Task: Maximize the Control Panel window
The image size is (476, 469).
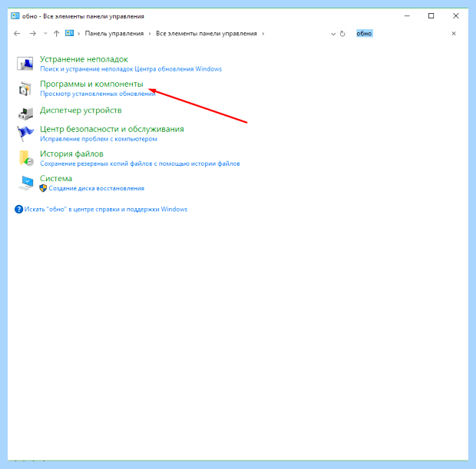Action: [x=431, y=16]
